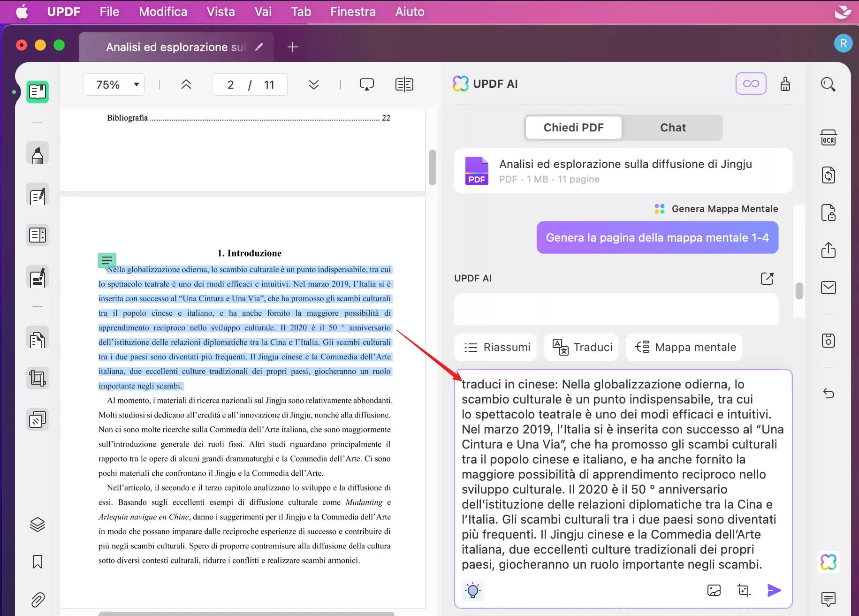The image size is (859, 616).
Task: Open the Watermark and background tool
Action: (x=38, y=419)
